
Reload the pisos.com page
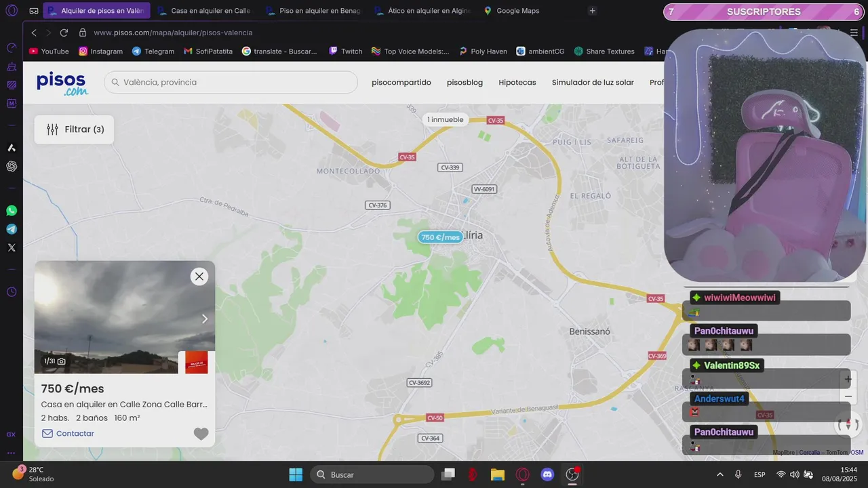coord(64,33)
